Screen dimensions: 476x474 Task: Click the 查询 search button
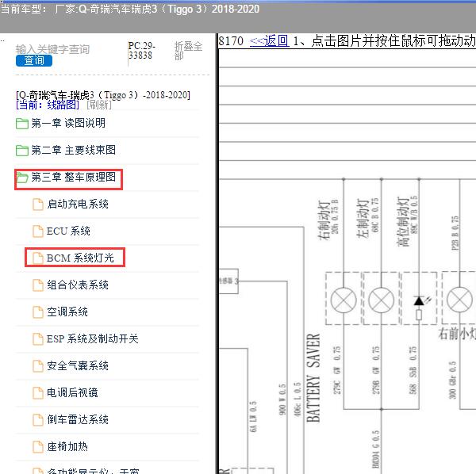[x=34, y=61]
